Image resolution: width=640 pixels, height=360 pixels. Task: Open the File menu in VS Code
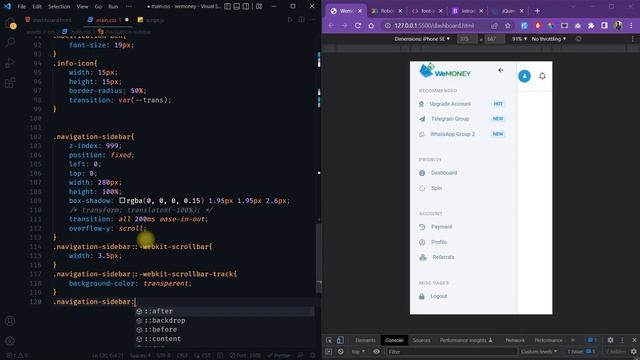click(22, 7)
